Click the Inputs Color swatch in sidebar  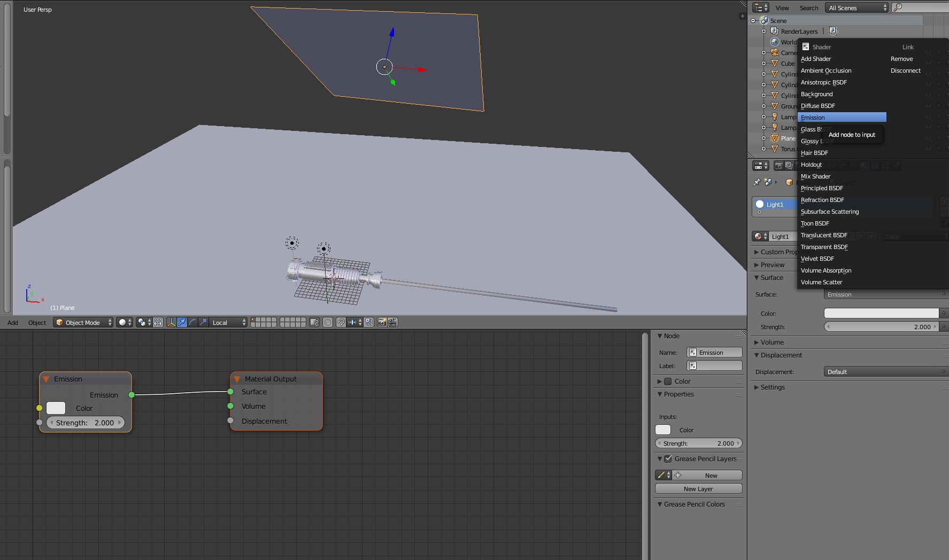[663, 430]
